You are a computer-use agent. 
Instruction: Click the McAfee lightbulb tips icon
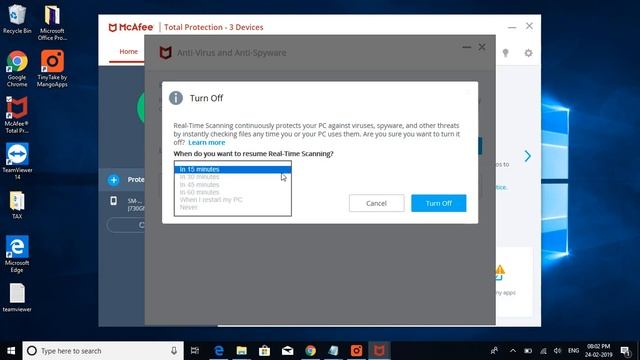tap(505, 53)
